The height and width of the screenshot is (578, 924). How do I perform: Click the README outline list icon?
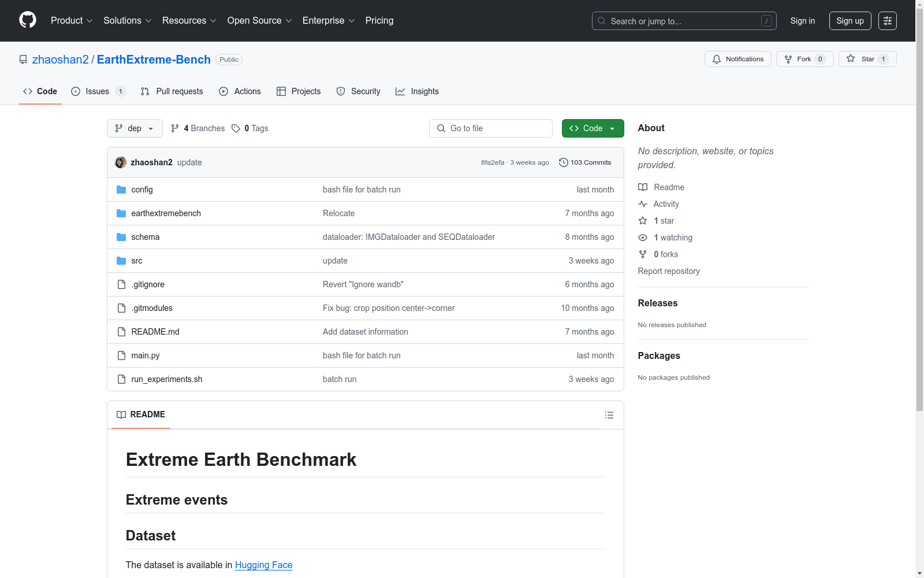[x=609, y=415]
